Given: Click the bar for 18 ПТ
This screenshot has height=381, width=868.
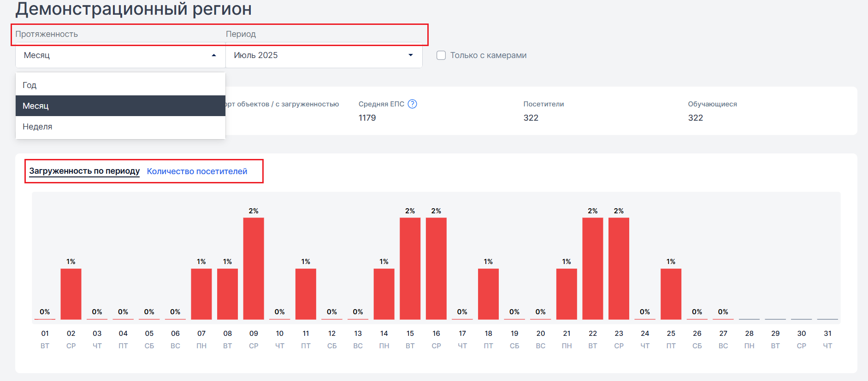Looking at the screenshot, I should click(488, 294).
